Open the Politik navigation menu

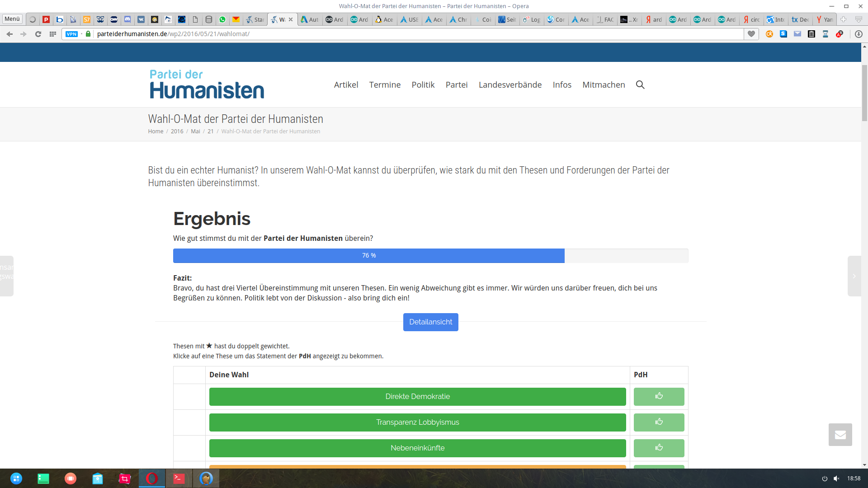tap(423, 84)
